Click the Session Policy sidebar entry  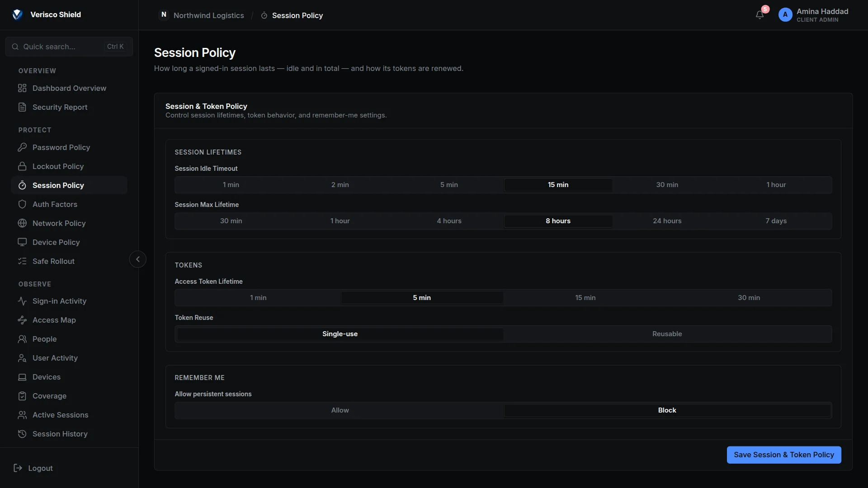tap(69, 185)
